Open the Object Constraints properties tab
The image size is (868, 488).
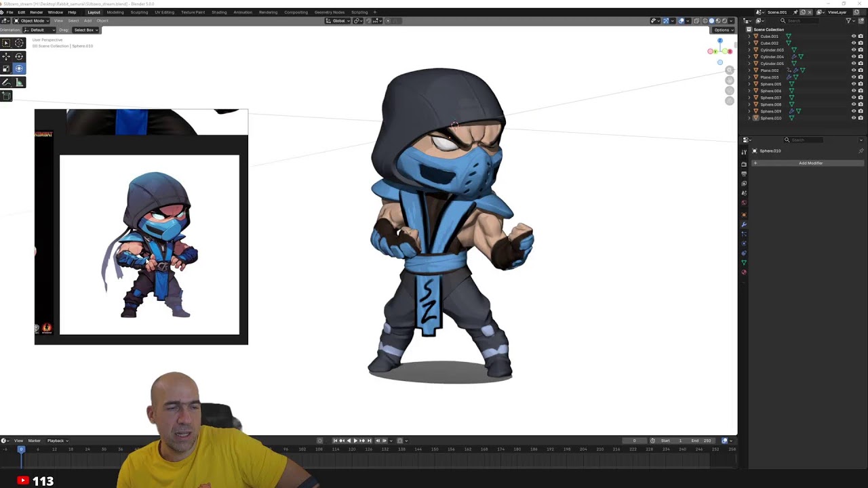(744, 253)
